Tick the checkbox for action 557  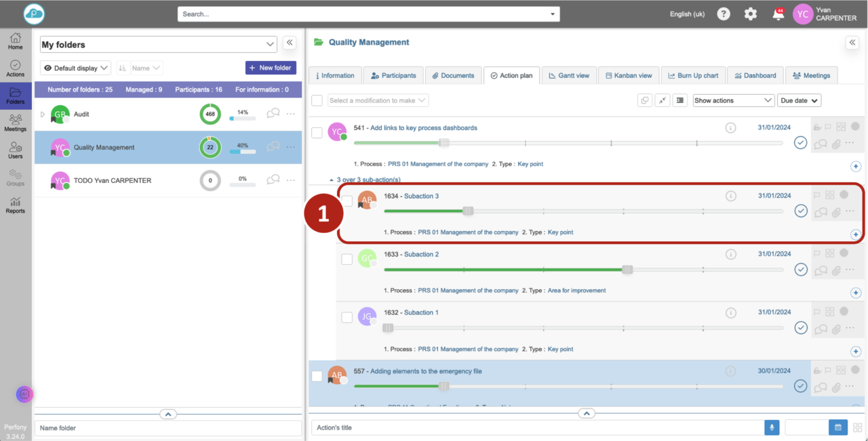(317, 376)
